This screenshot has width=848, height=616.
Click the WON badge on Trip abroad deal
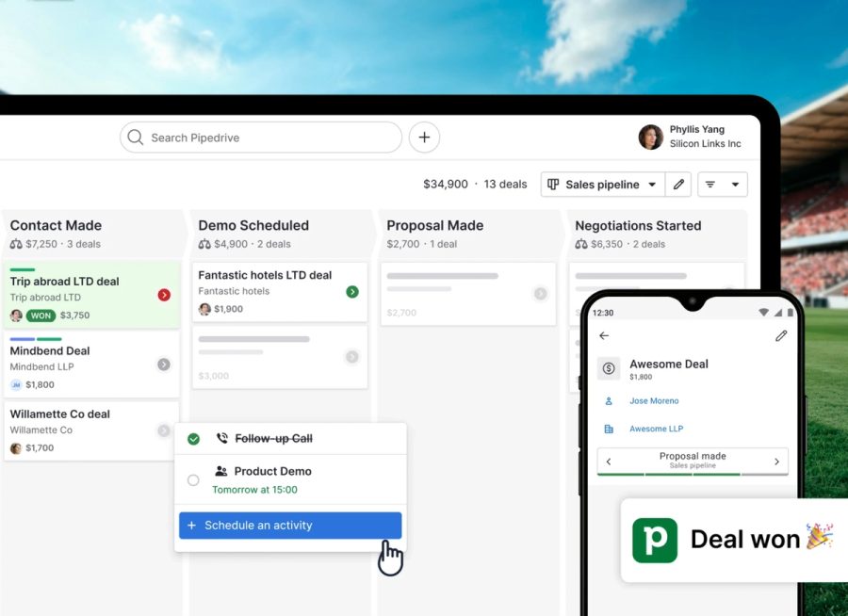[41, 316]
